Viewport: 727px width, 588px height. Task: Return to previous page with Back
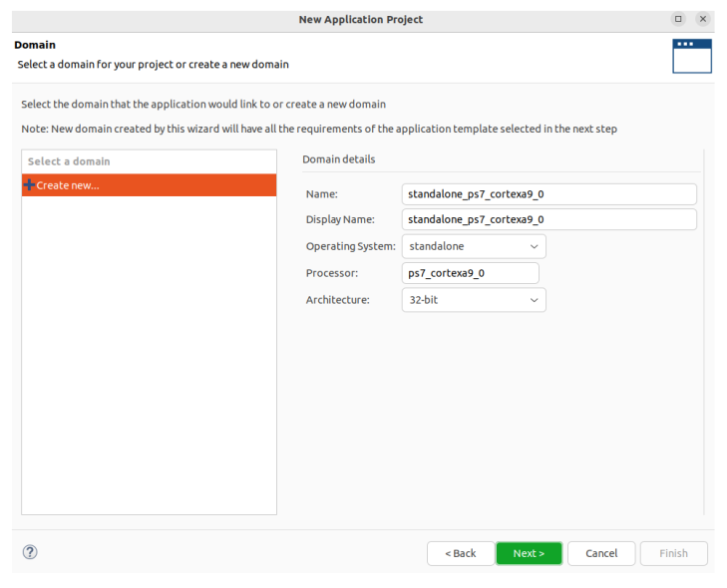pos(461,553)
